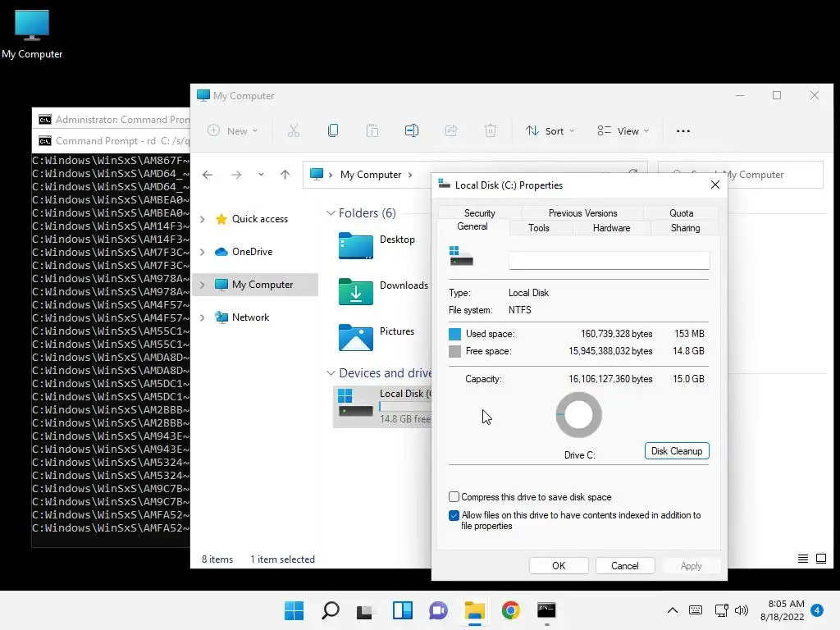The height and width of the screenshot is (630, 840).
Task: Select the Local Disk drive icon in Explorer
Action: pyautogui.click(x=356, y=404)
